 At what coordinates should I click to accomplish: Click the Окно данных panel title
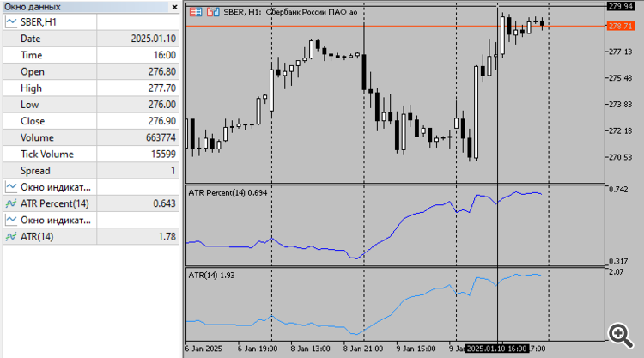click(33, 7)
